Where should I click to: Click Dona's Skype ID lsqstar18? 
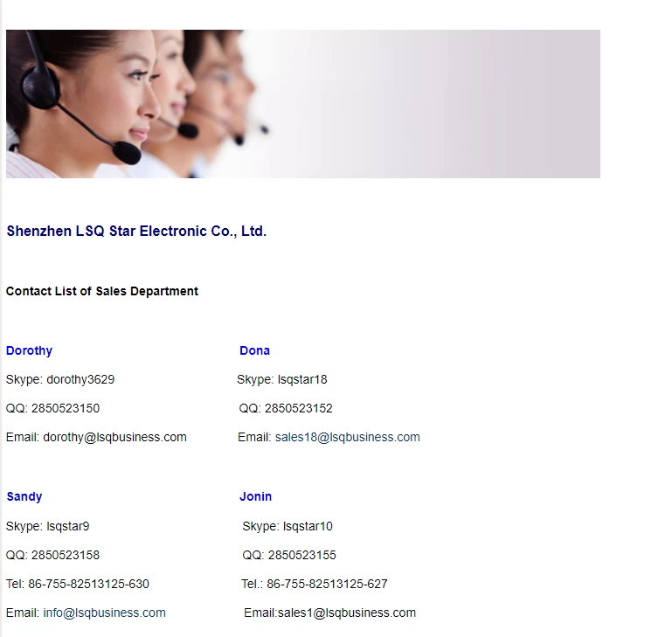pyautogui.click(x=302, y=379)
